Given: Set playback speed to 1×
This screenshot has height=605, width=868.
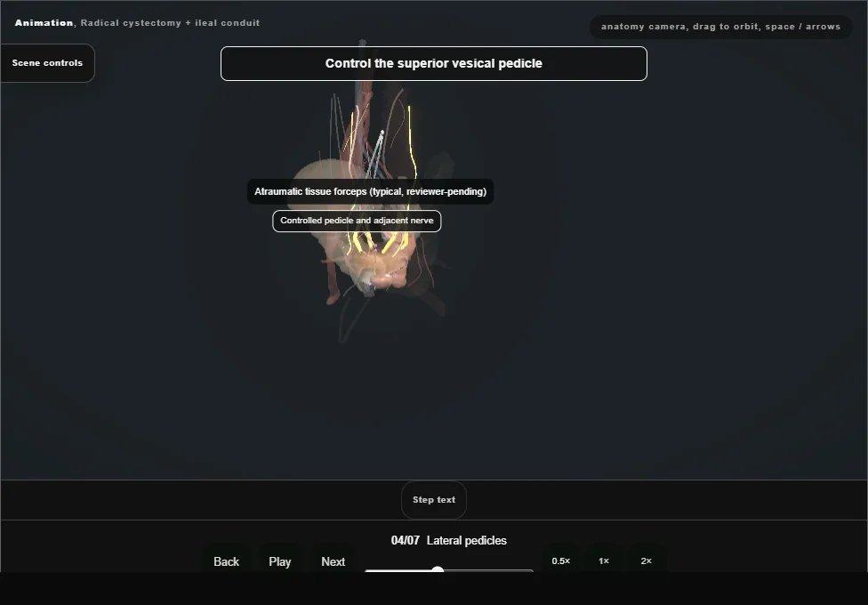Looking at the screenshot, I should [604, 561].
